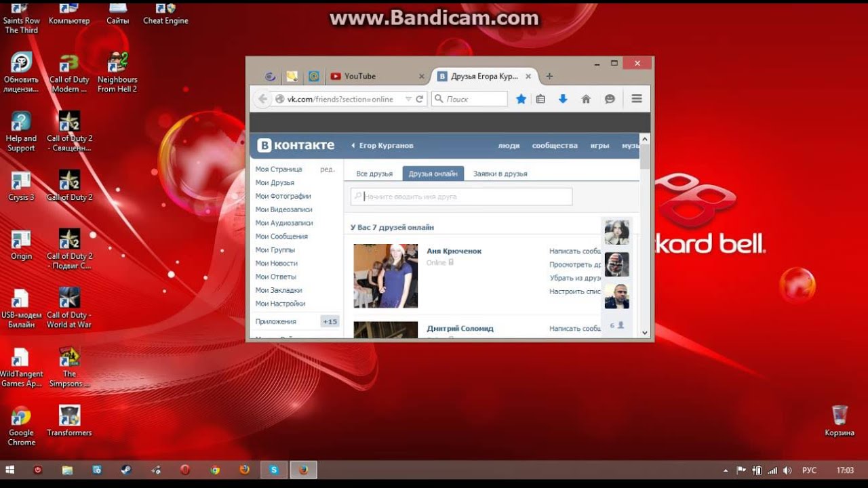Open Мои Закладки in sidebar

pyautogui.click(x=279, y=290)
